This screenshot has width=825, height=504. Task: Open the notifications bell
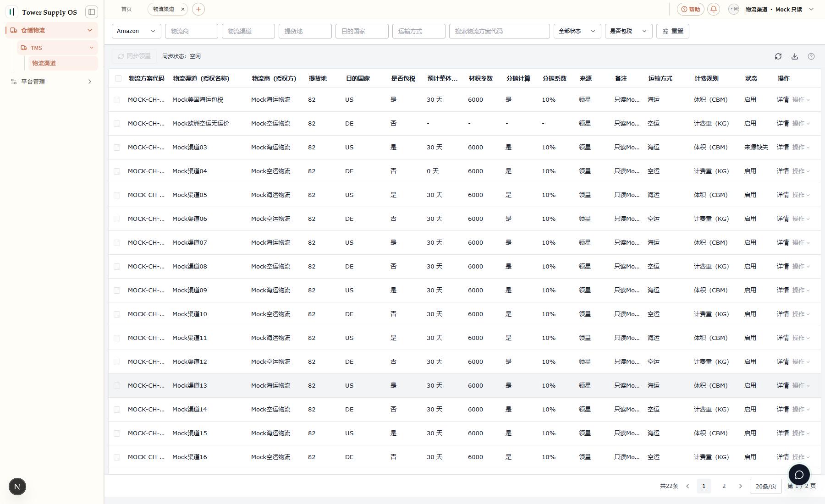click(713, 9)
